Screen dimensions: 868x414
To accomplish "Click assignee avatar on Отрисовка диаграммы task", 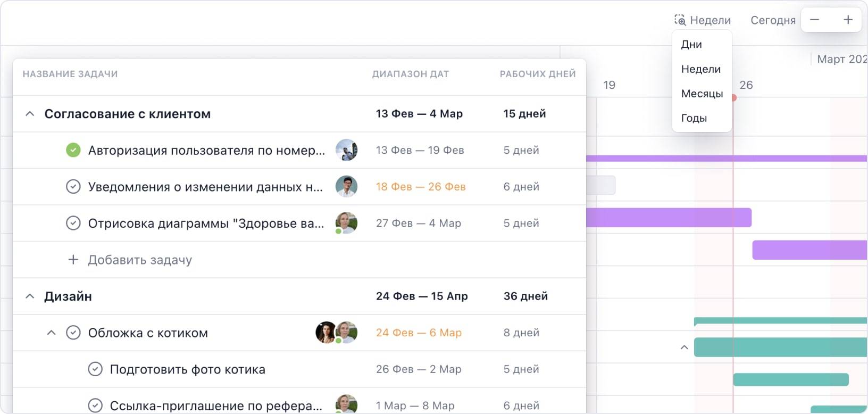I will click(346, 223).
